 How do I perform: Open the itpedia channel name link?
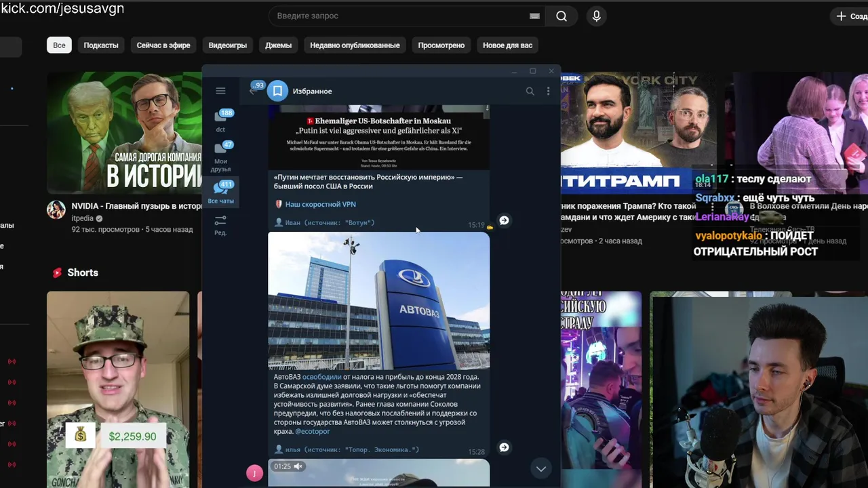[83, 218]
